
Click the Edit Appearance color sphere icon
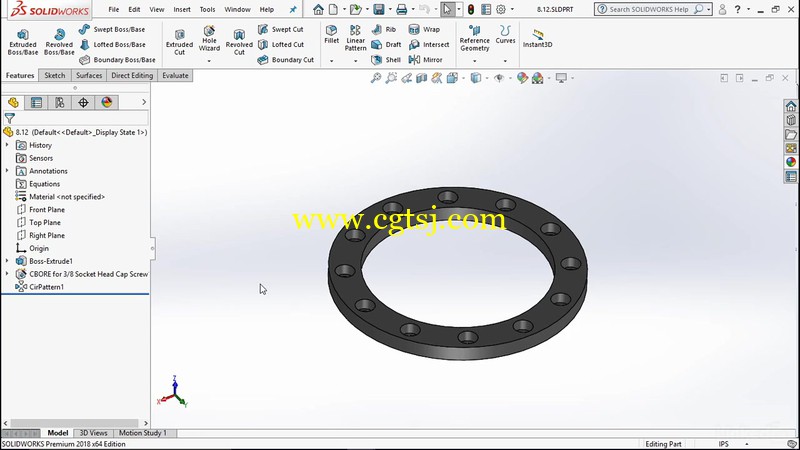pyautogui.click(x=522, y=78)
